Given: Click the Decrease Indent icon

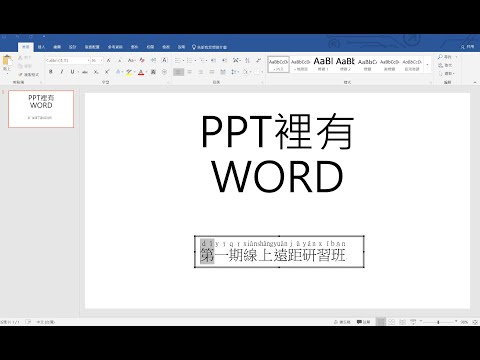Looking at the screenshot, I should click(213, 60).
